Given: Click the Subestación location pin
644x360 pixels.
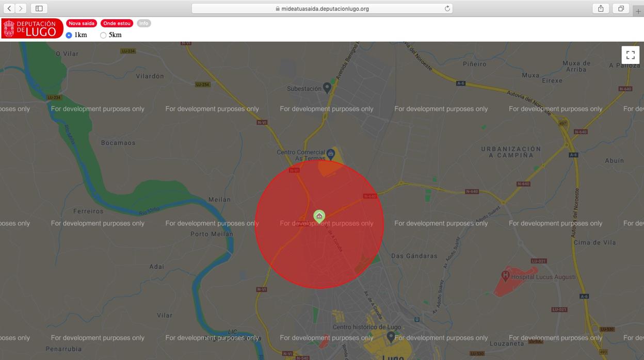Looking at the screenshot, I should [x=327, y=88].
